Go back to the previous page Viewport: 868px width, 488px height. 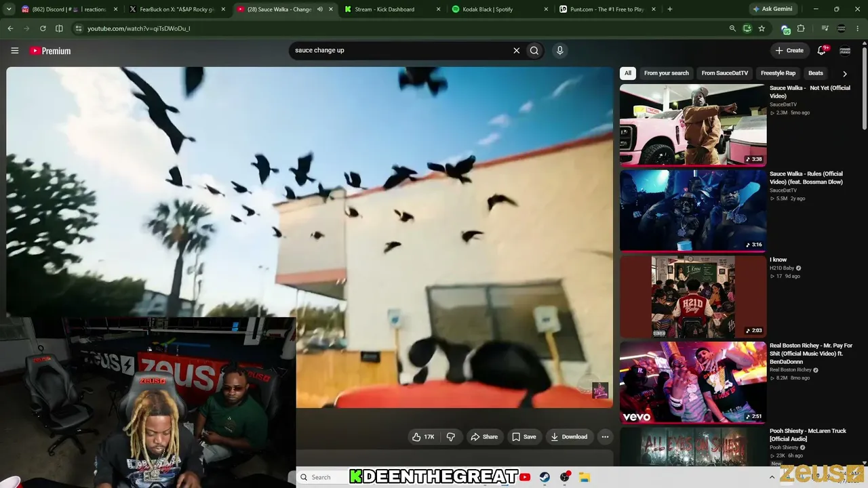[x=10, y=28]
